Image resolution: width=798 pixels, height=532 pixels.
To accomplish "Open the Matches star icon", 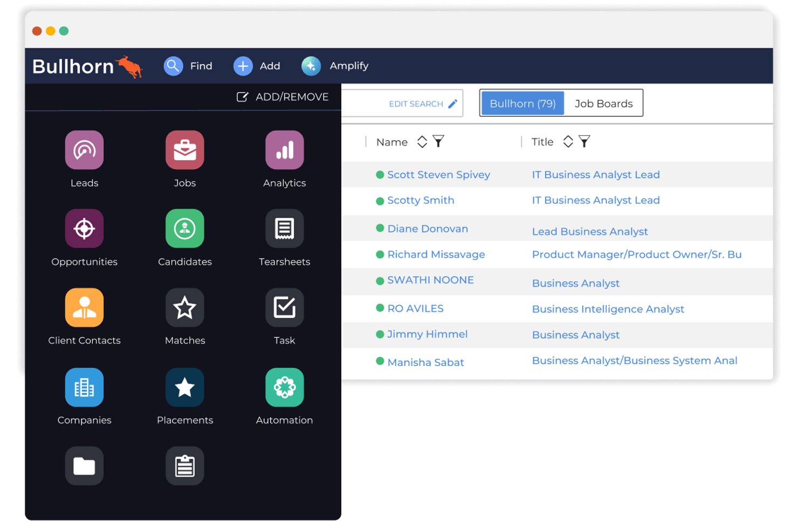I will pyautogui.click(x=184, y=308).
